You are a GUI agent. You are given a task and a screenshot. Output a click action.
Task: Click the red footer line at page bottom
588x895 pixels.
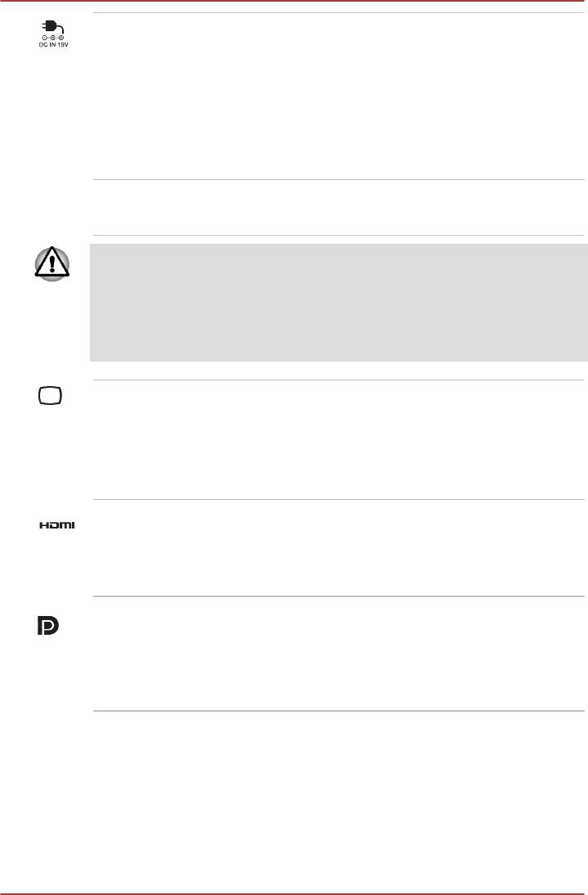pyautogui.click(x=294, y=893)
